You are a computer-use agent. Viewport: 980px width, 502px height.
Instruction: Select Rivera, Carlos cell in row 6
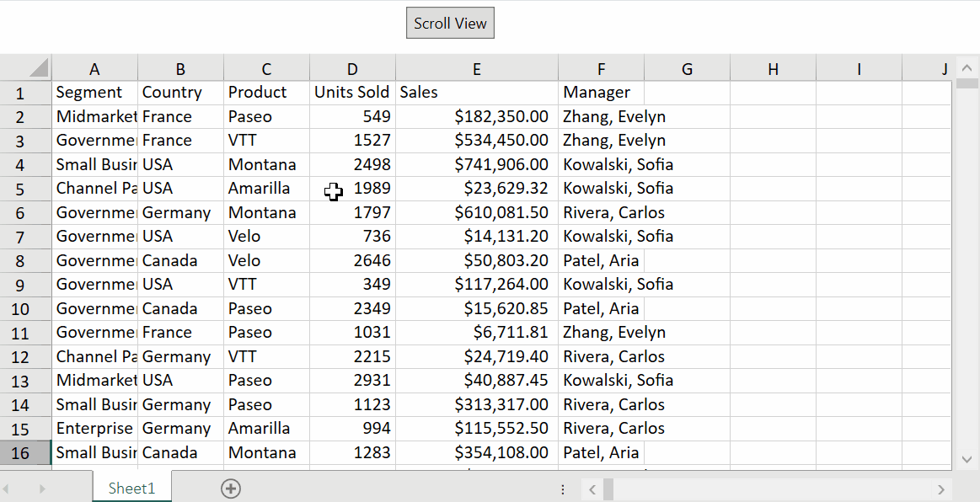tap(602, 213)
